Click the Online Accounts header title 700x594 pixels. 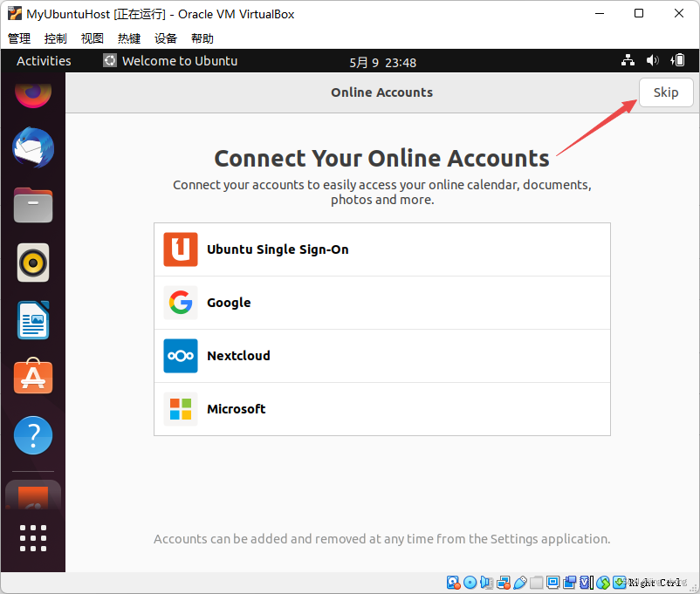point(381,92)
